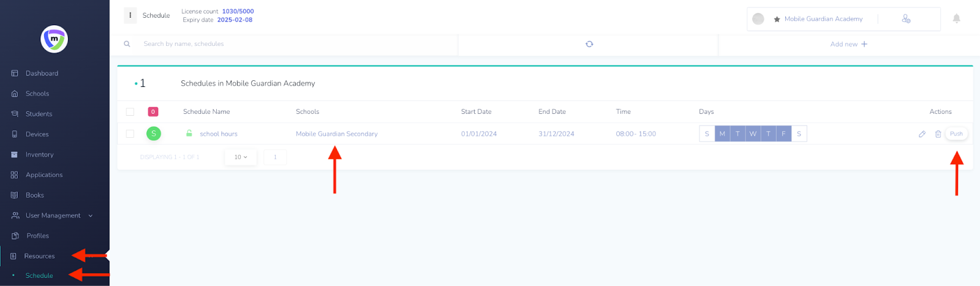Tick the select-all checkbox in table header
The height and width of the screenshot is (286, 980).
coord(130,112)
